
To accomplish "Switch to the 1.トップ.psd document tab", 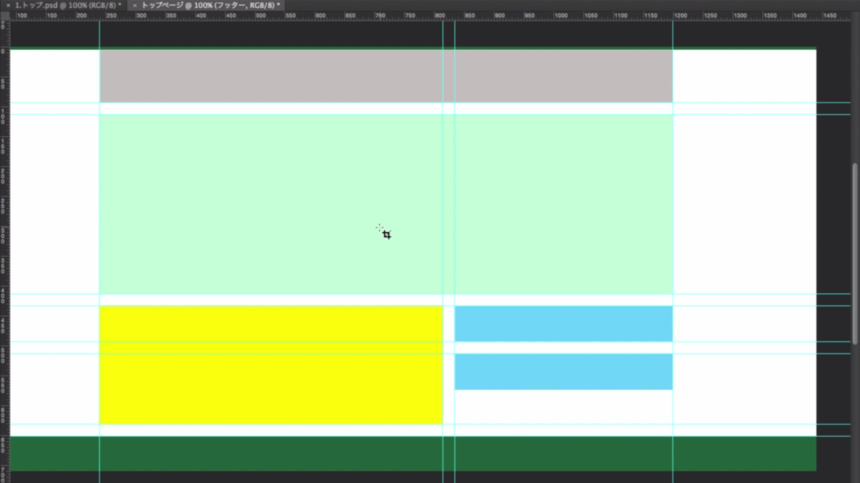I will (x=68, y=5).
